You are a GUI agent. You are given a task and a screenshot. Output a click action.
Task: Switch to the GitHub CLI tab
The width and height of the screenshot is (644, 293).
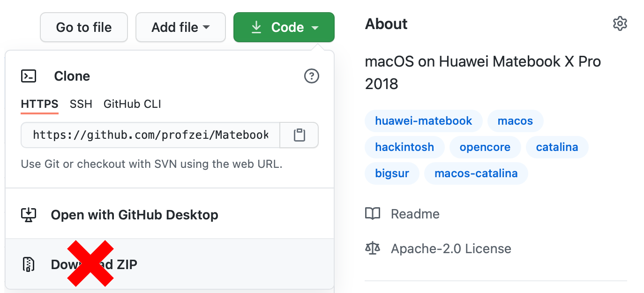[132, 104]
